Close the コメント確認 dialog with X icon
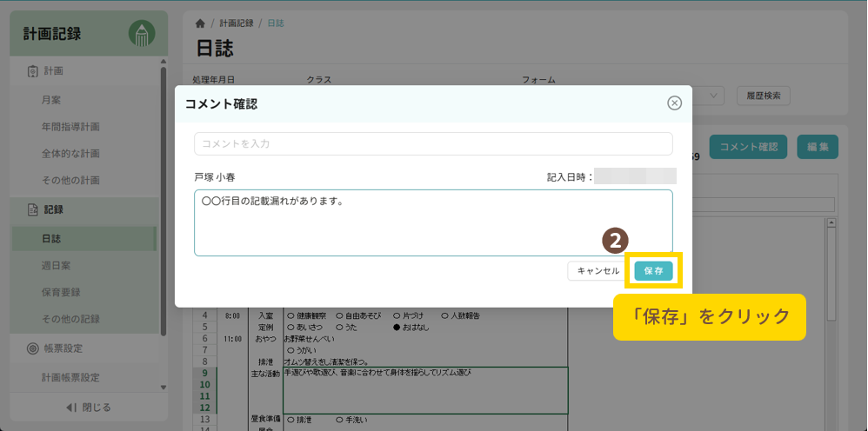Image resolution: width=868 pixels, height=431 pixels. pos(674,103)
